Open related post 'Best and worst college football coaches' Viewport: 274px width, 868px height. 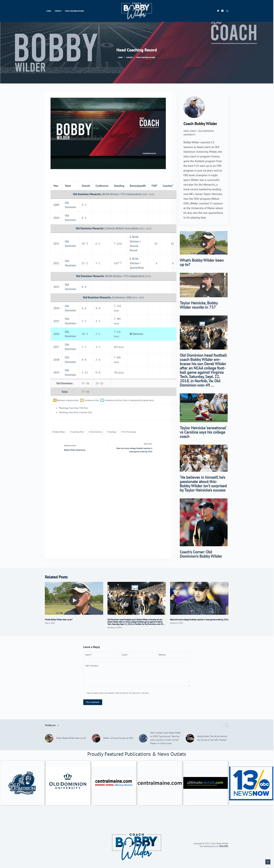[x=199, y=619]
